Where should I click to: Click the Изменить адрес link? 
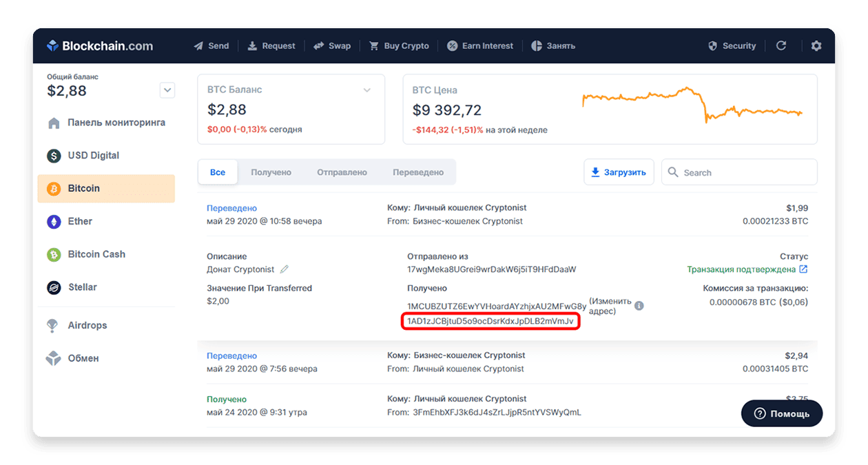point(610,306)
